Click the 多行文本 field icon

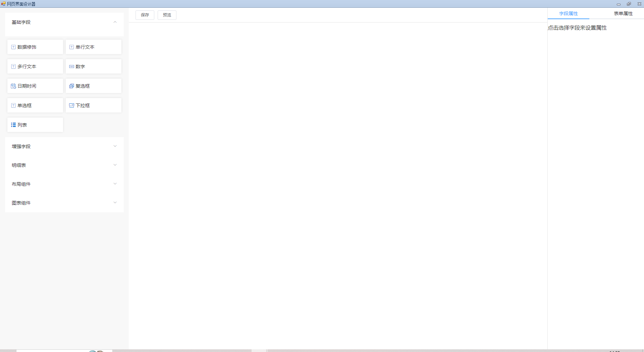coord(13,67)
